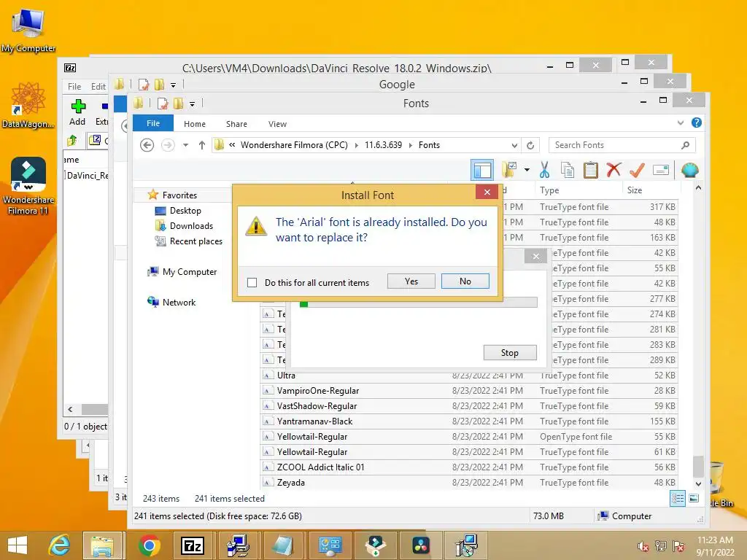Click the Search Fonts field

(x=622, y=145)
